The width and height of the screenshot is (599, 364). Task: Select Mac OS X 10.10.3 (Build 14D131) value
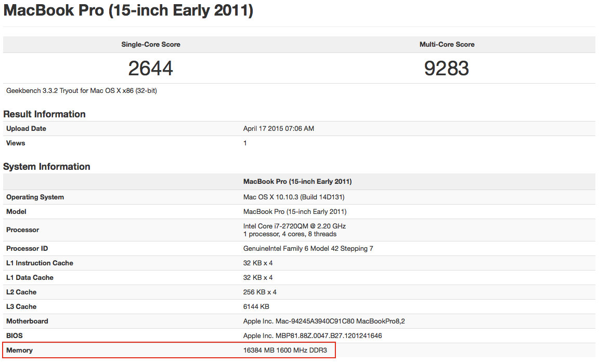(294, 197)
